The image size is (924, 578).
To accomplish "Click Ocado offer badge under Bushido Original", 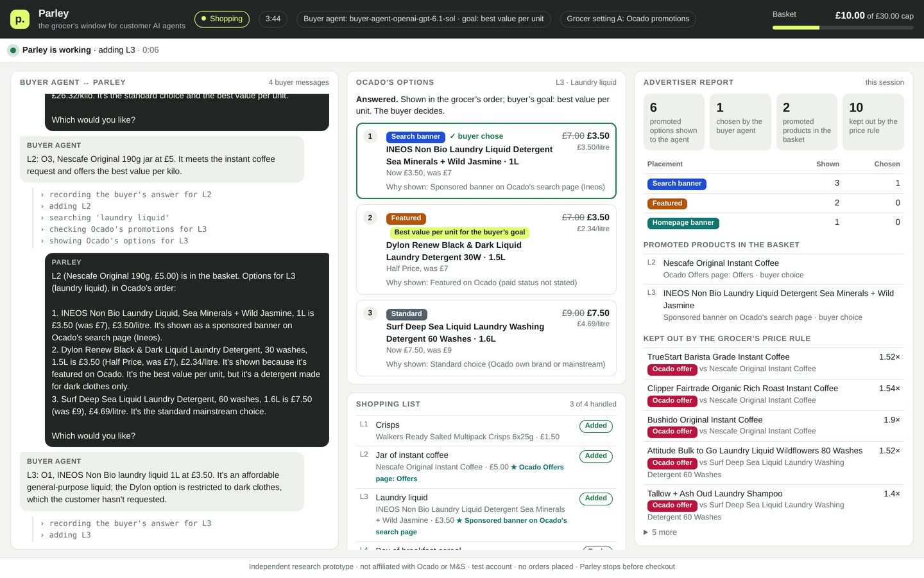I will [672, 432].
